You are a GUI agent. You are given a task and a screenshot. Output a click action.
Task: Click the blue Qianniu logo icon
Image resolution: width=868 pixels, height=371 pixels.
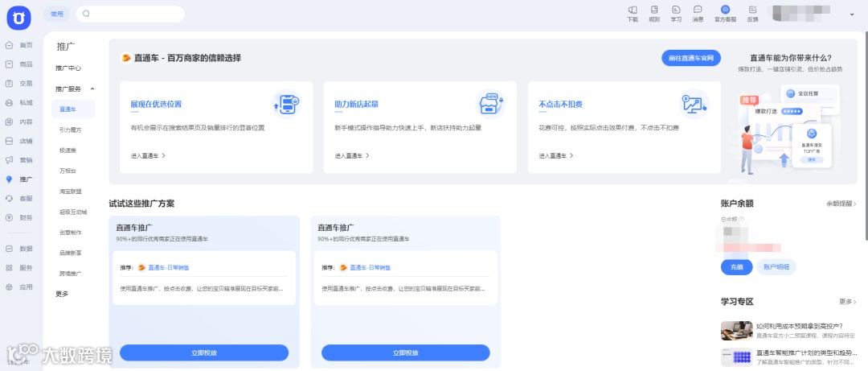coord(18,18)
